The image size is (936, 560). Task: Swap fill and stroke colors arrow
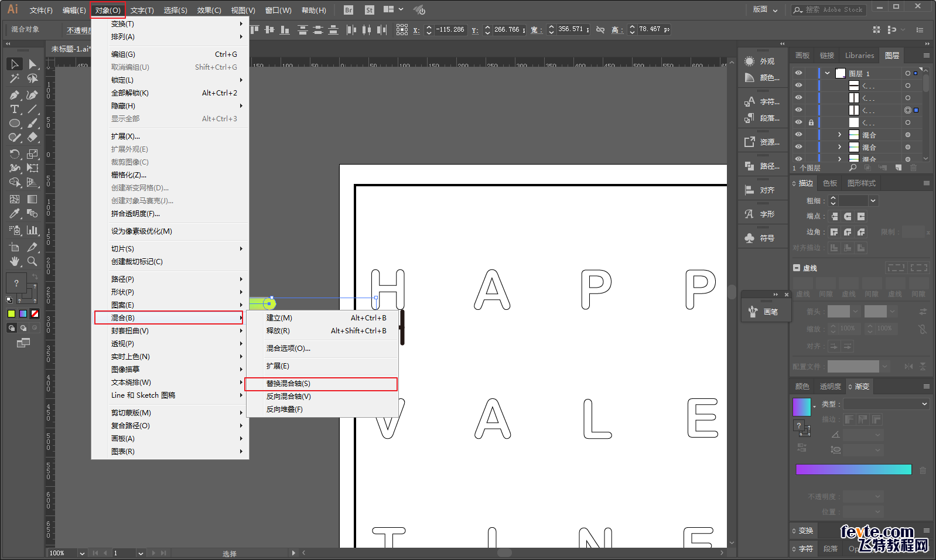coord(35,276)
